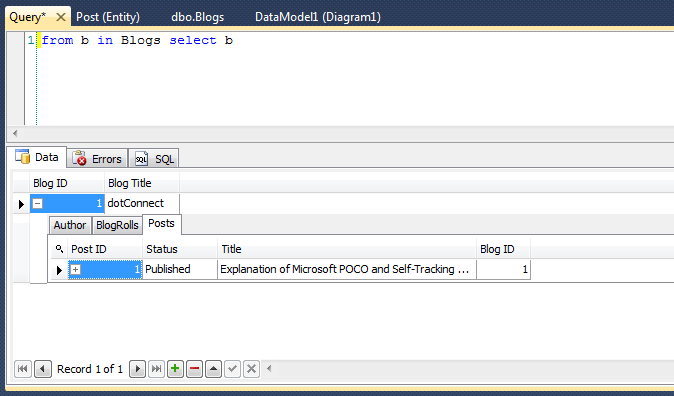Sort by Status column header

pos(180,249)
